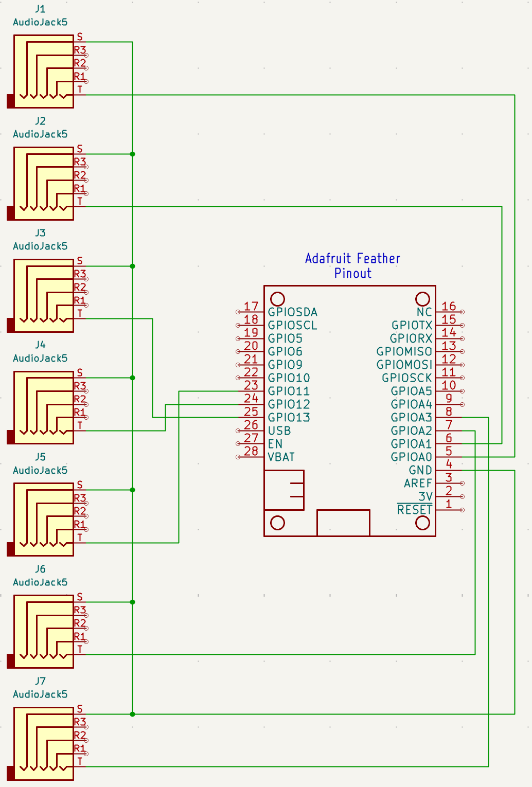This screenshot has width=532, height=787.
Task: Select the GPIO12 pin label
Action: pos(289,405)
